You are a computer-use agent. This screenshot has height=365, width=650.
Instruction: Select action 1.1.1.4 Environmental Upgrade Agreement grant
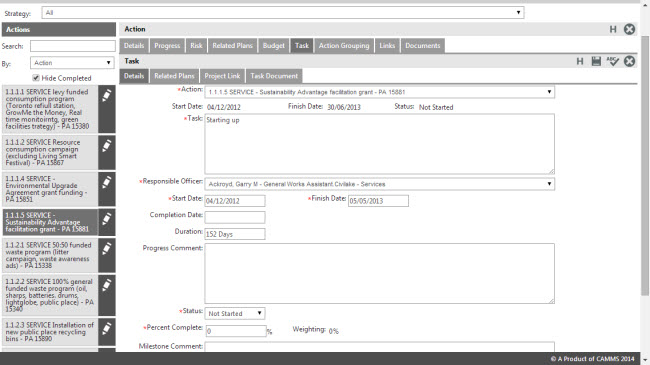pos(50,189)
